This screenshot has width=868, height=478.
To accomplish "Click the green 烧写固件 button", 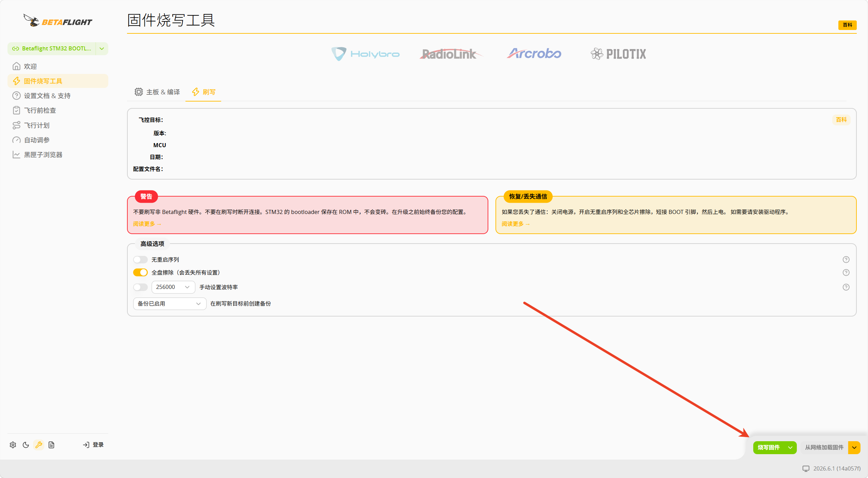I will [x=769, y=448].
